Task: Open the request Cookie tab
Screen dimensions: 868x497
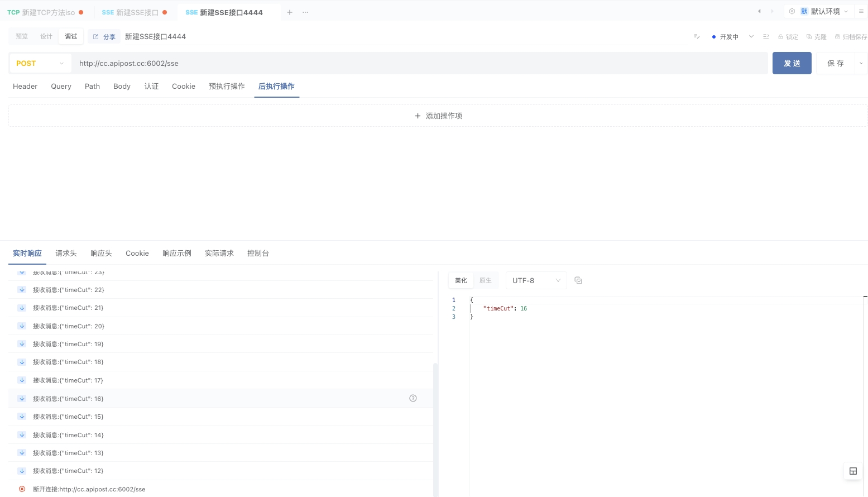Action: [x=184, y=87]
